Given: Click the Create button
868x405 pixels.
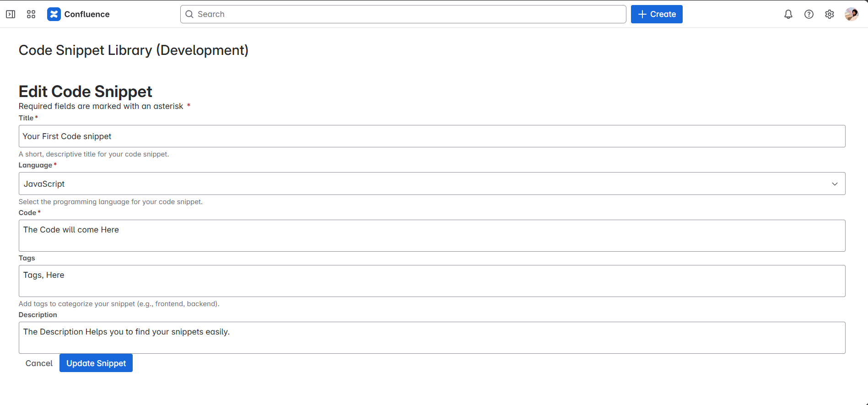Looking at the screenshot, I should point(657,14).
